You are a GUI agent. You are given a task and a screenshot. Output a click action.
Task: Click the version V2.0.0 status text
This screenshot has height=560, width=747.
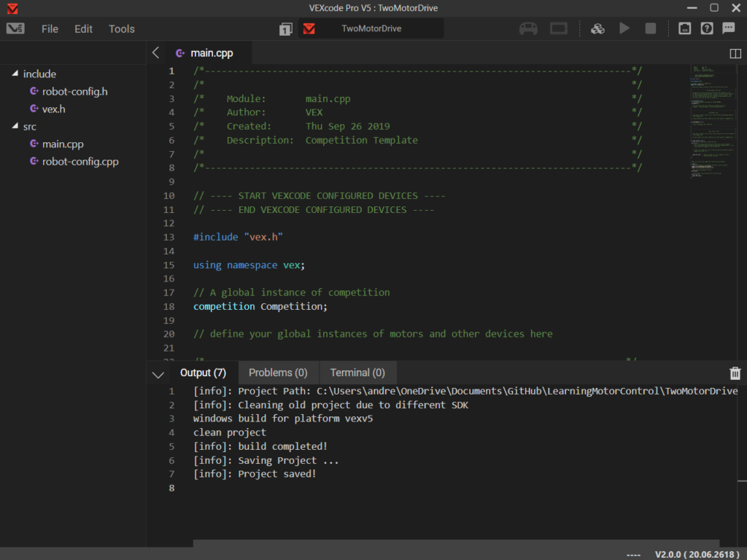[x=697, y=554]
